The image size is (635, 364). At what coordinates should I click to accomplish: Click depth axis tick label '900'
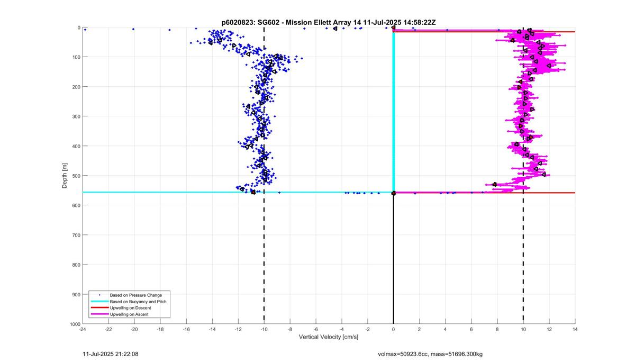coord(76,294)
